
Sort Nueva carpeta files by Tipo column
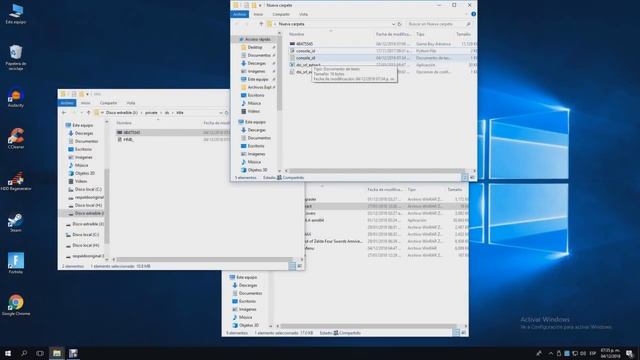[420, 34]
